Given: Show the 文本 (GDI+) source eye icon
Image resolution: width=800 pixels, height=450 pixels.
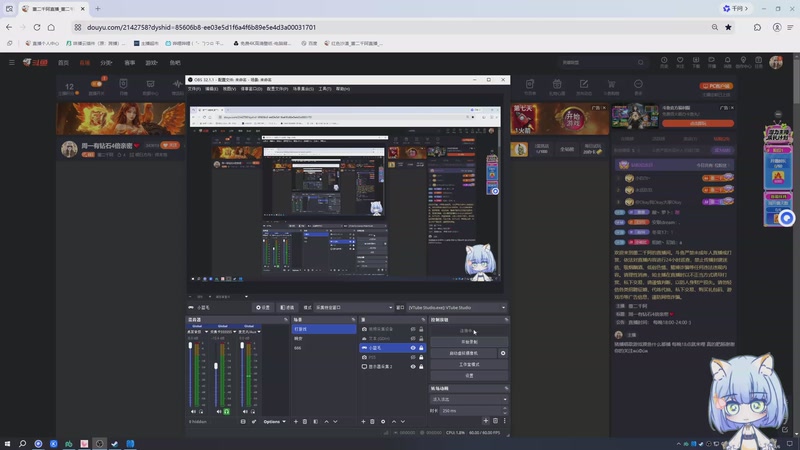Looking at the screenshot, I should pos(413,338).
